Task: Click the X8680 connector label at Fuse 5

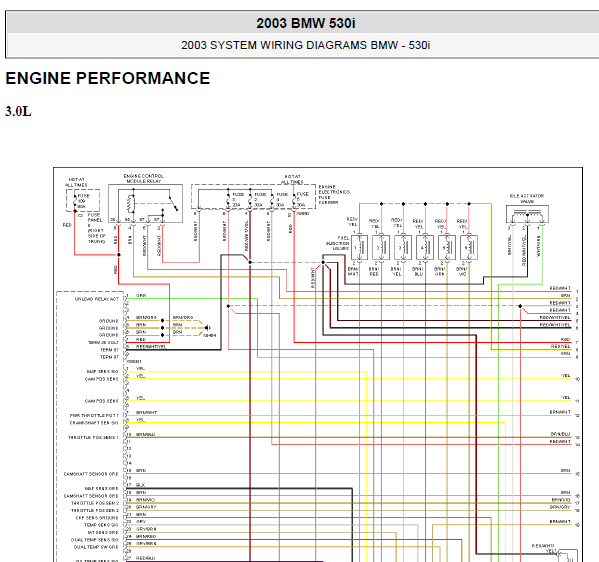Action: coord(303,214)
